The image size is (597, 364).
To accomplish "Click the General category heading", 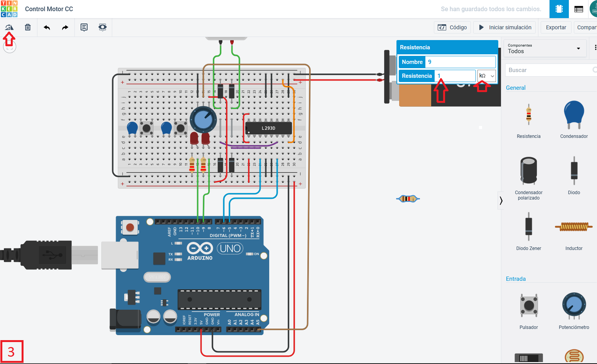I will coord(516,88).
